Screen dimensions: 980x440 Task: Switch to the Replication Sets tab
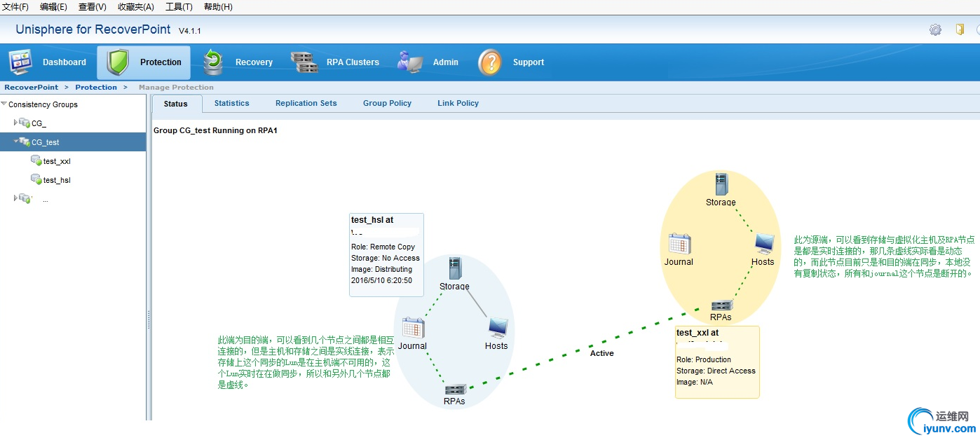pos(306,103)
